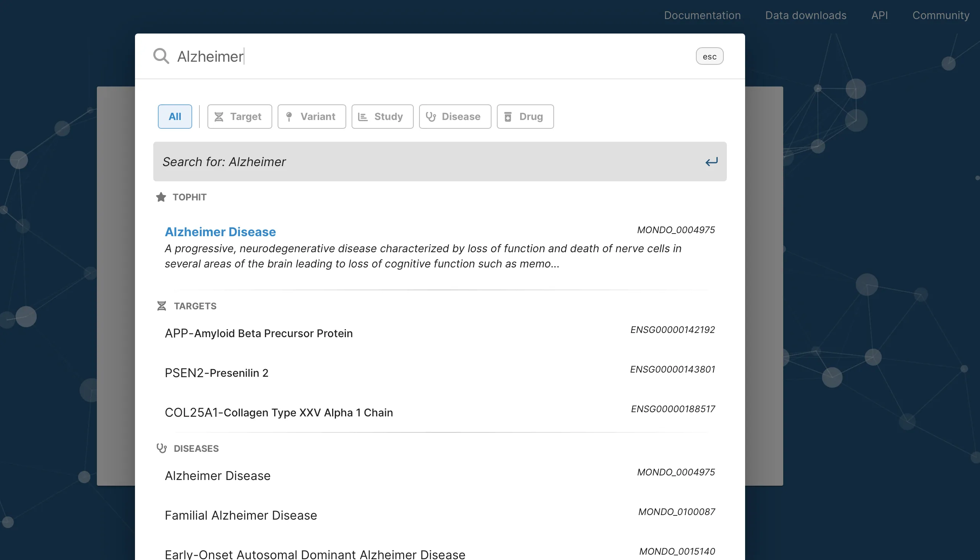Click into the Alzheimer search input field
This screenshot has height=560, width=980.
pyautogui.click(x=431, y=56)
